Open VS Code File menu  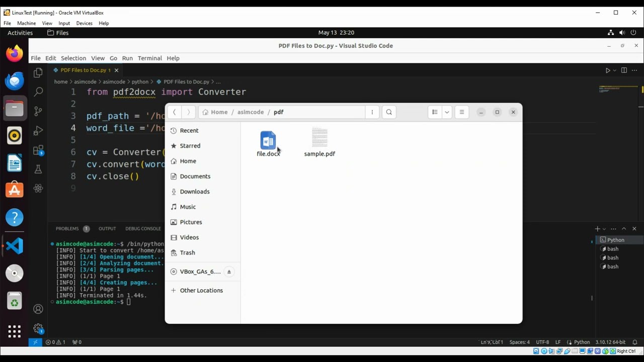pyautogui.click(x=36, y=58)
